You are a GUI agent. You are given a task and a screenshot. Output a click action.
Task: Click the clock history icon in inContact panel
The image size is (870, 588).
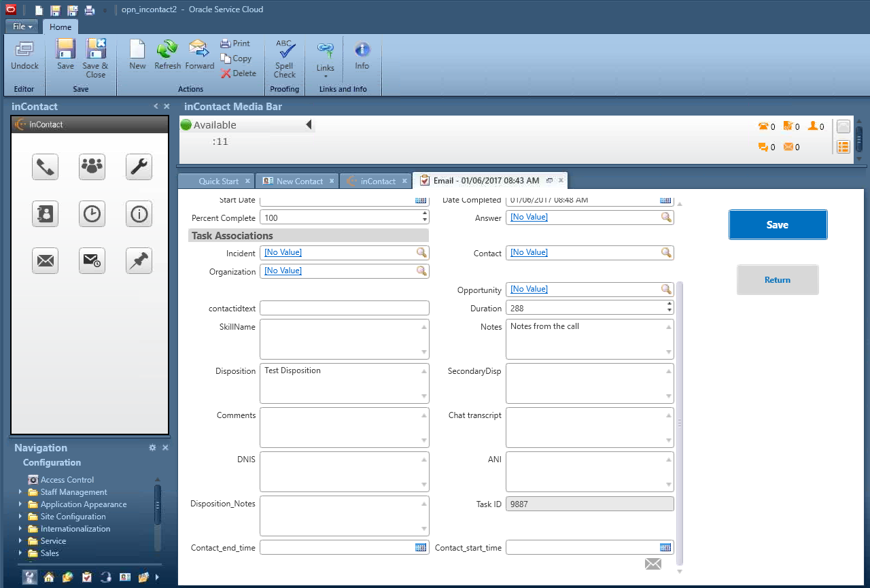tap(92, 213)
